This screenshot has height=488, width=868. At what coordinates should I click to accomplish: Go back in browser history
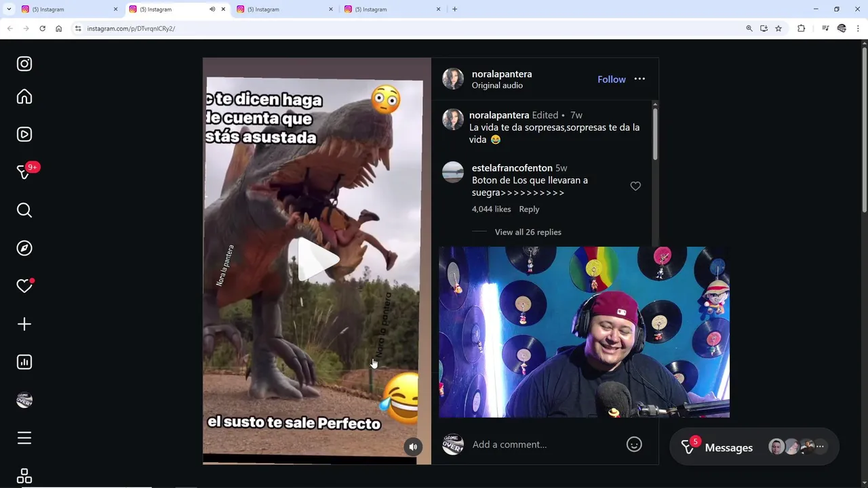pos(9,28)
